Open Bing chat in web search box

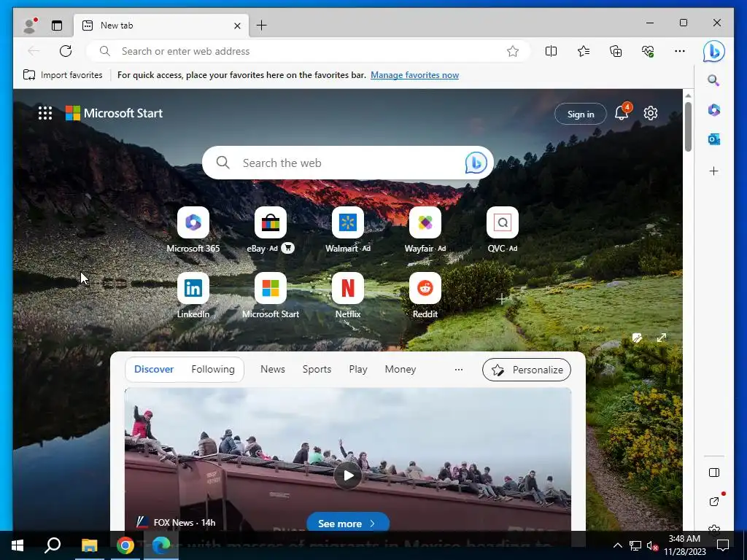point(476,163)
